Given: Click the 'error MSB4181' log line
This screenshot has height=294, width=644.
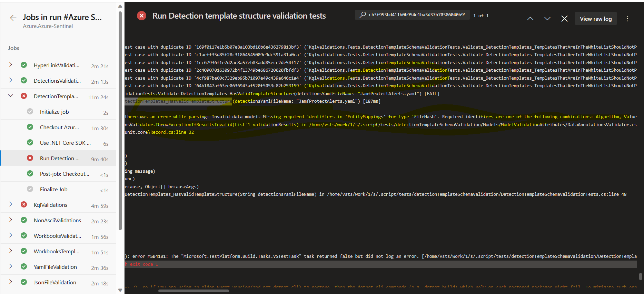Looking at the screenshot, I should tap(381, 256).
